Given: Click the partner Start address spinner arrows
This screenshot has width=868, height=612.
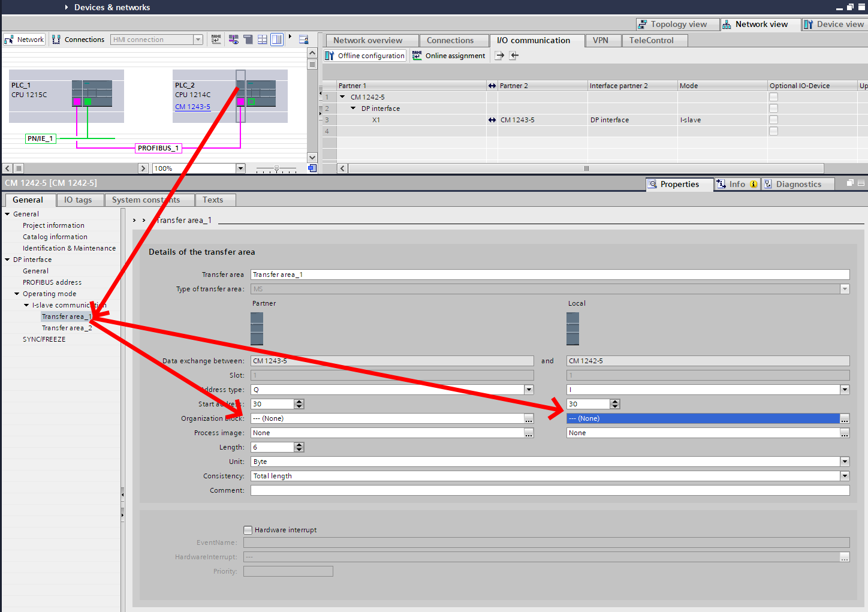Looking at the screenshot, I should (299, 404).
